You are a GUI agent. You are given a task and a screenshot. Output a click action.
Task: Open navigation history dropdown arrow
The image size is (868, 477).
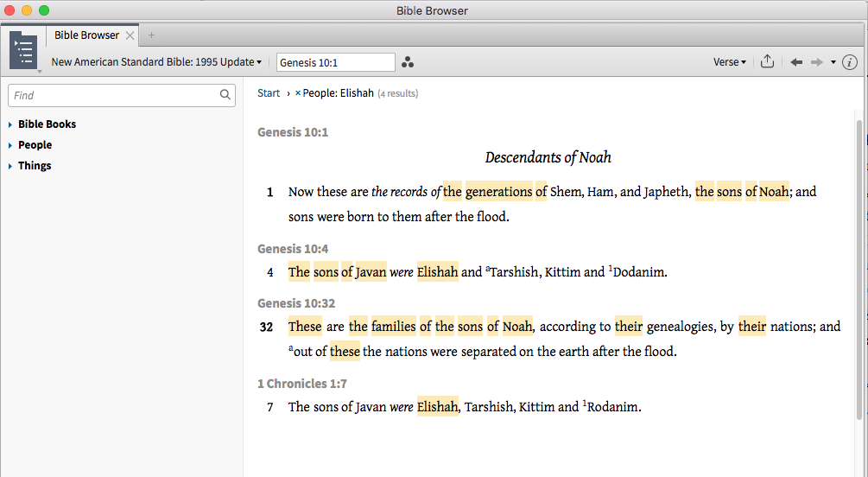(x=833, y=62)
